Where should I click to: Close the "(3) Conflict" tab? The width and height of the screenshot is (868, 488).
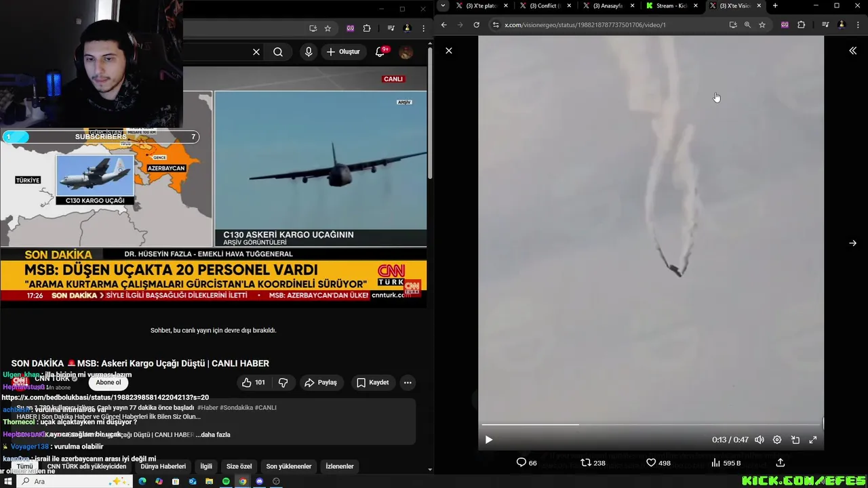coord(569,5)
